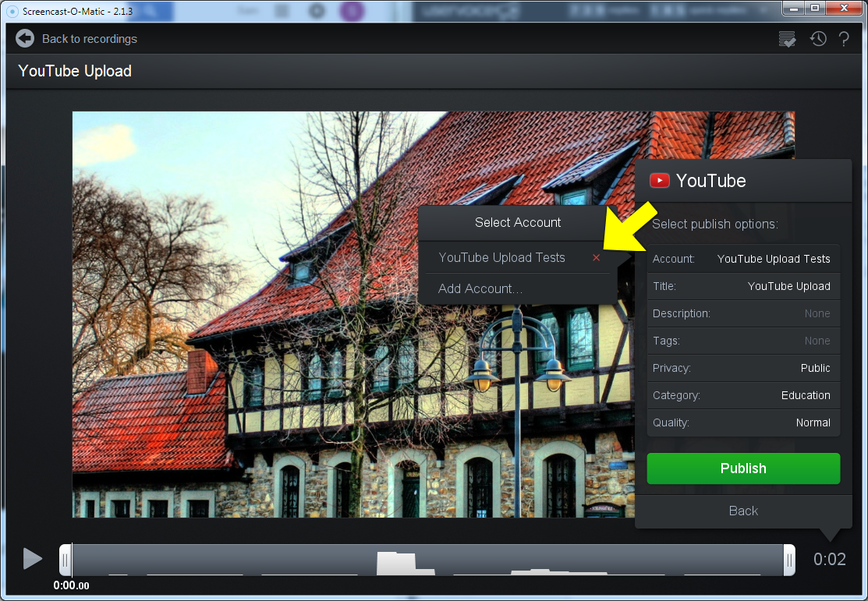Open the Account publish option row
This screenshot has height=601, width=868.
(x=743, y=259)
